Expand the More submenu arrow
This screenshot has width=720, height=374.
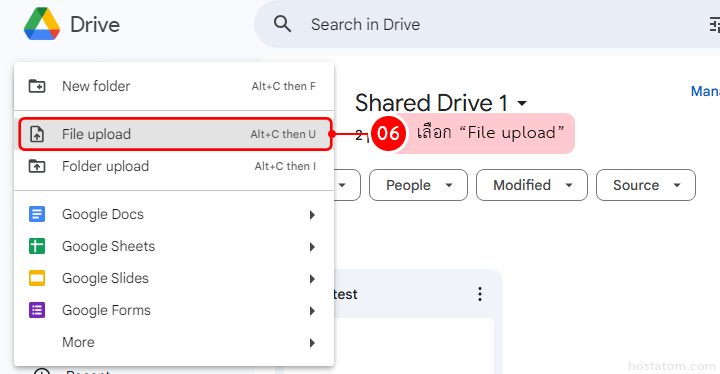pyautogui.click(x=312, y=343)
